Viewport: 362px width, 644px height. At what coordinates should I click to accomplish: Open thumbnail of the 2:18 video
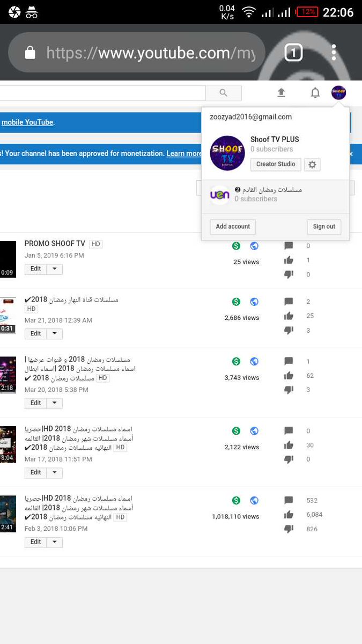(x=8, y=375)
